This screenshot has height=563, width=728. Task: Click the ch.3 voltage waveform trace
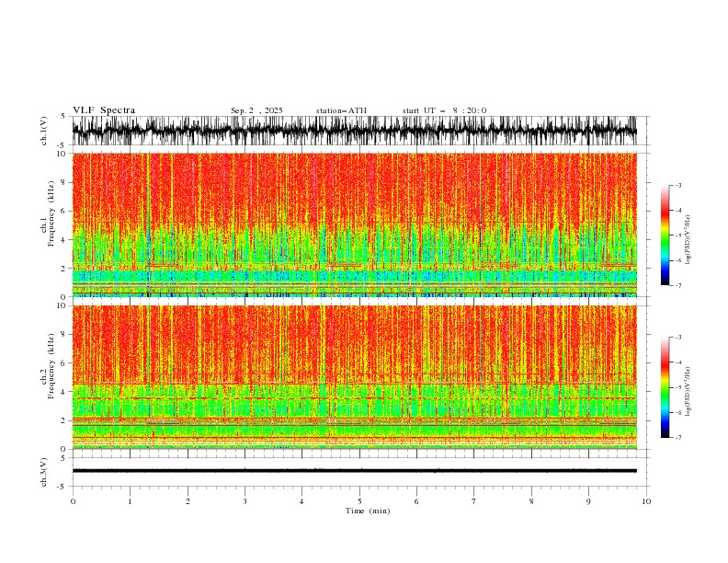point(354,471)
